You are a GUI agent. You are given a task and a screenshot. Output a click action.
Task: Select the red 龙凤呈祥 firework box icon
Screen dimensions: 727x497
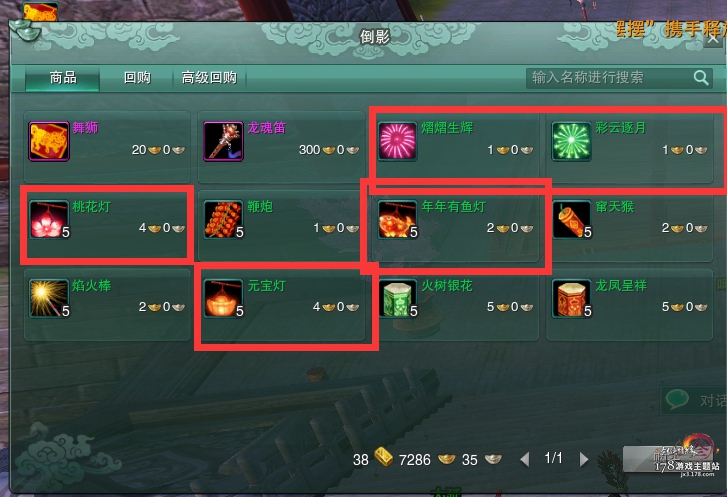tap(572, 299)
